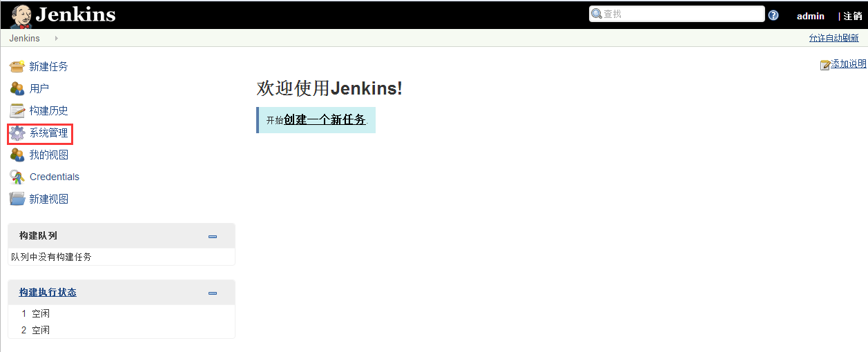Click the 创建一个新任务 link
Screen dimensions: 868x352
[x=325, y=119]
